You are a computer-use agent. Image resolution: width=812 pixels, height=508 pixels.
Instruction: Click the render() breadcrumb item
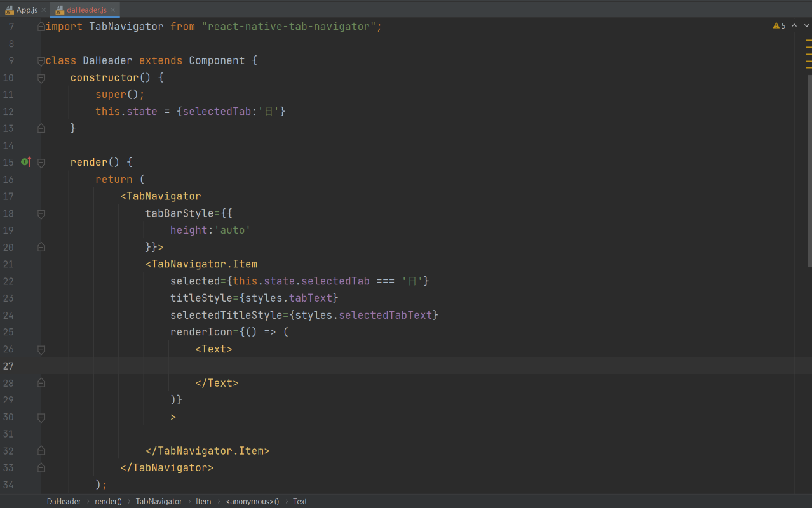point(108,502)
